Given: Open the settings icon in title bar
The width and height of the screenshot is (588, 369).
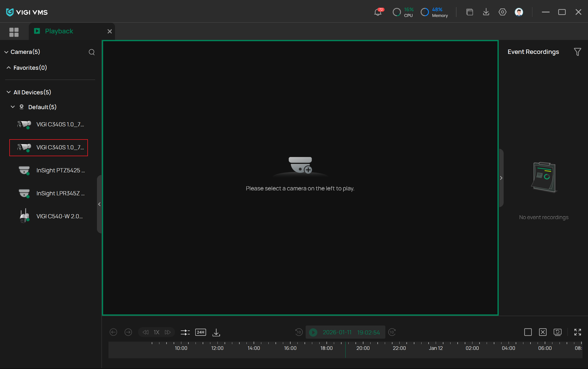Looking at the screenshot, I should click(502, 12).
